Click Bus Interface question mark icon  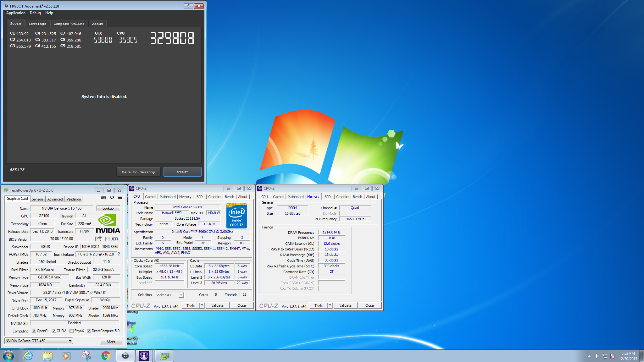point(119,254)
